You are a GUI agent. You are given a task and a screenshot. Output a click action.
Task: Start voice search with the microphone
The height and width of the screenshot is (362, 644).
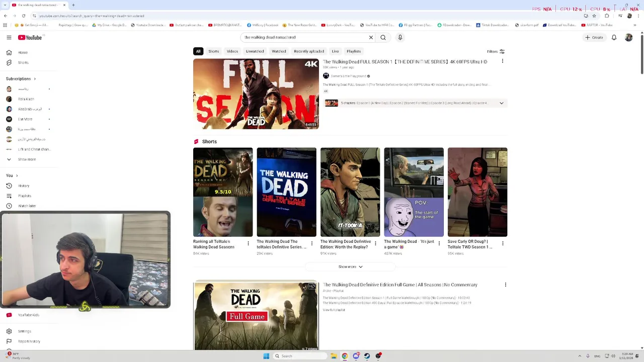point(400,37)
